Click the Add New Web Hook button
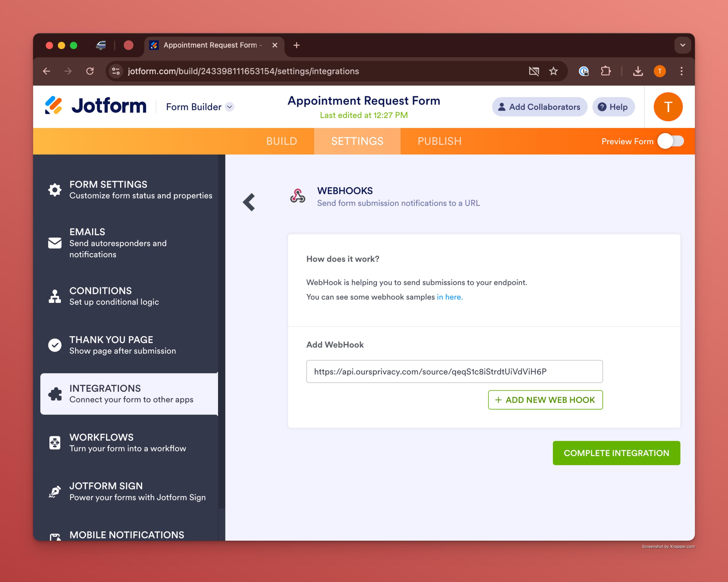 [x=545, y=400]
